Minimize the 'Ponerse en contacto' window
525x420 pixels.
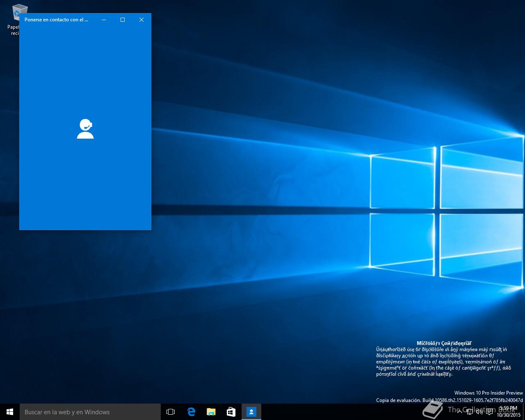click(x=104, y=20)
